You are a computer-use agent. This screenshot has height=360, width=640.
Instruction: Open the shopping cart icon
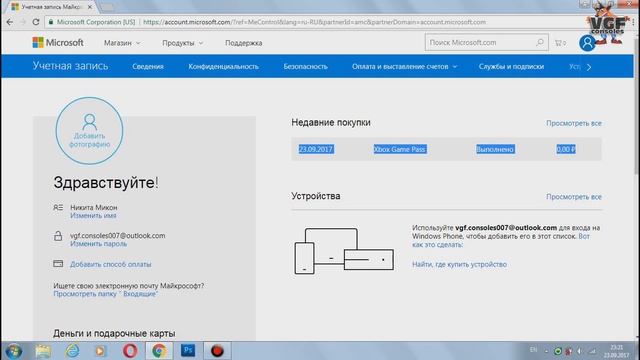(x=560, y=42)
